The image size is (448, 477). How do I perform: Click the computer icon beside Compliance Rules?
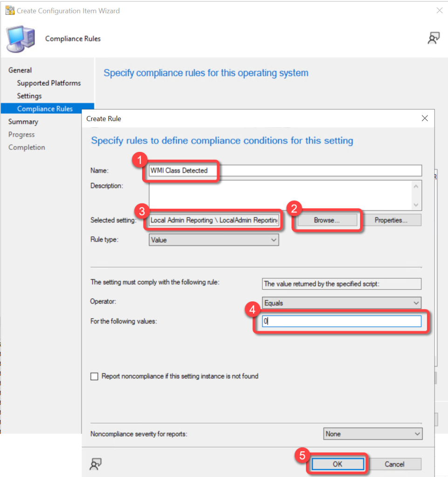point(20,39)
